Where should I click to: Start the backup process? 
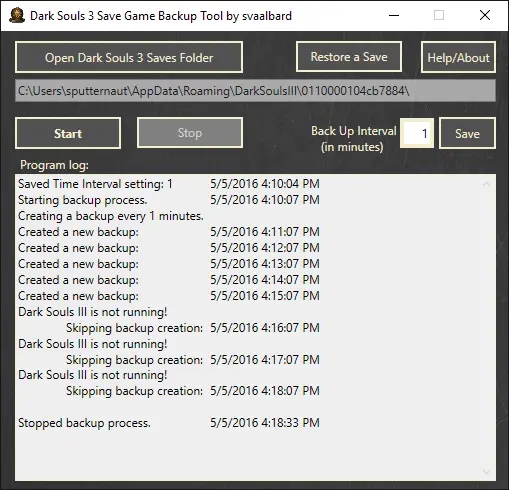point(68,133)
